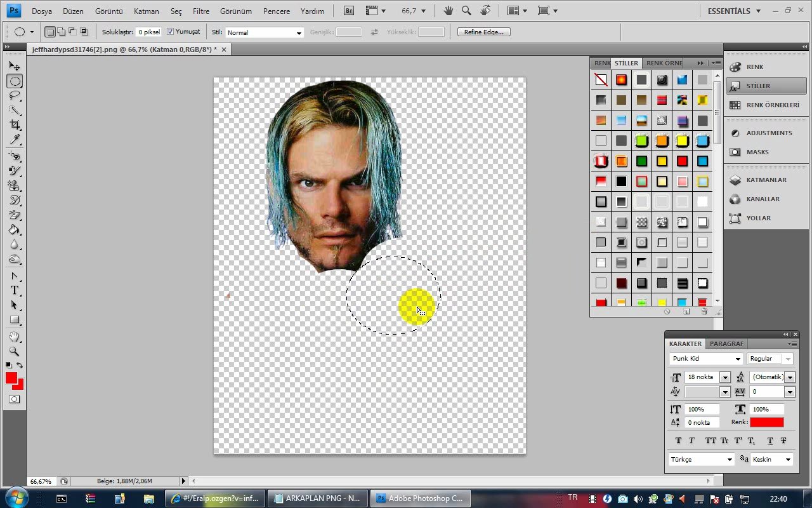Screen dimensions: 812x508
Task: Select the Brush tool
Action: coord(15,171)
